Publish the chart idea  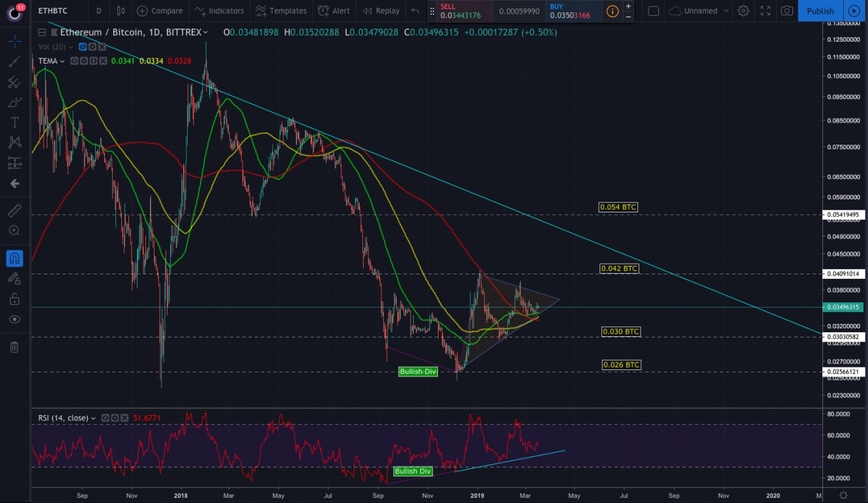pos(820,10)
